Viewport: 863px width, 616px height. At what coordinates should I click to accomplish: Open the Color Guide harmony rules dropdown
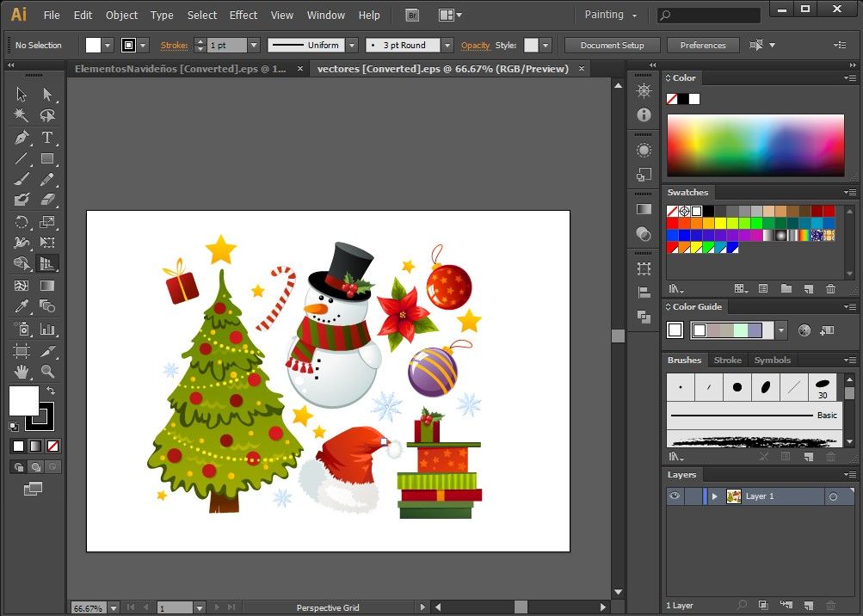pyautogui.click(x=781, y=330)
